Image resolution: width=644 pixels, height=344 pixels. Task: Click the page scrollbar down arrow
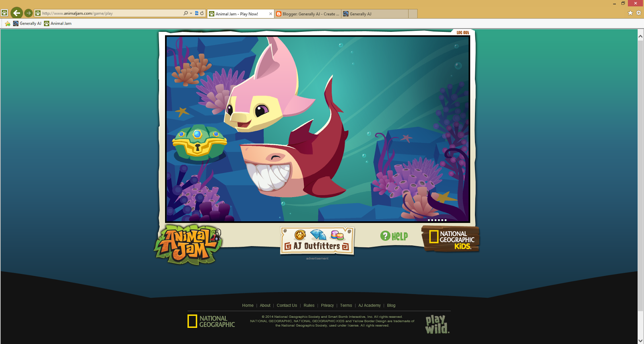tap(640, 340)
